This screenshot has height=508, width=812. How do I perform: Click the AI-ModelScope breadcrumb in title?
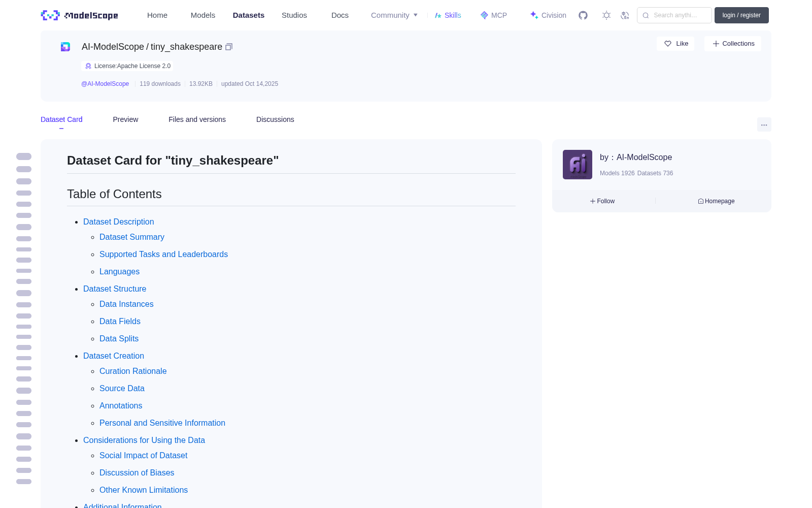(x=113, y=47)
